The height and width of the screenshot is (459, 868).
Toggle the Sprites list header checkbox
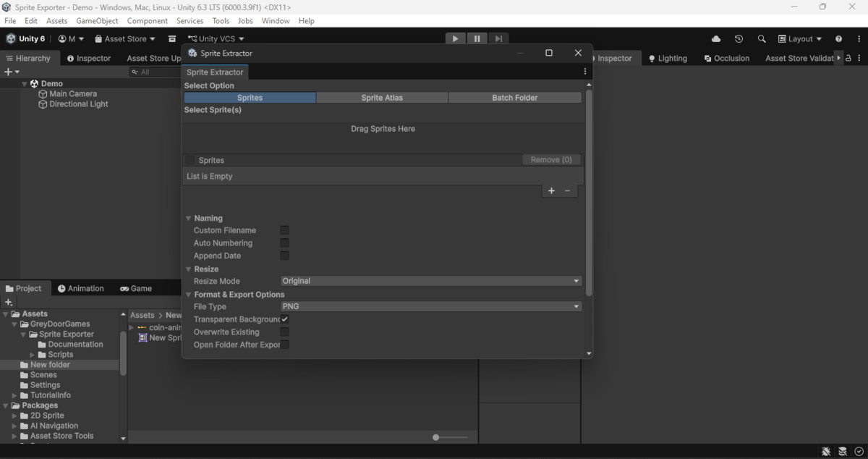(190, 160)
